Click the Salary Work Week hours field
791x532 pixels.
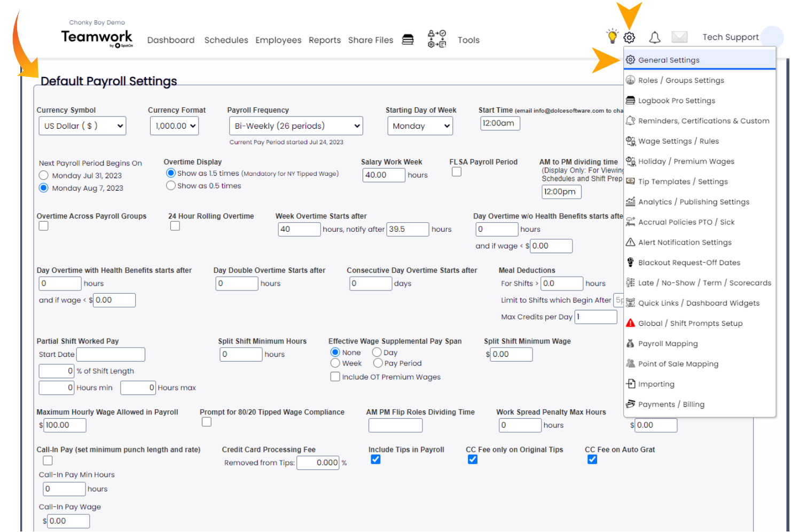pos(384,175)
